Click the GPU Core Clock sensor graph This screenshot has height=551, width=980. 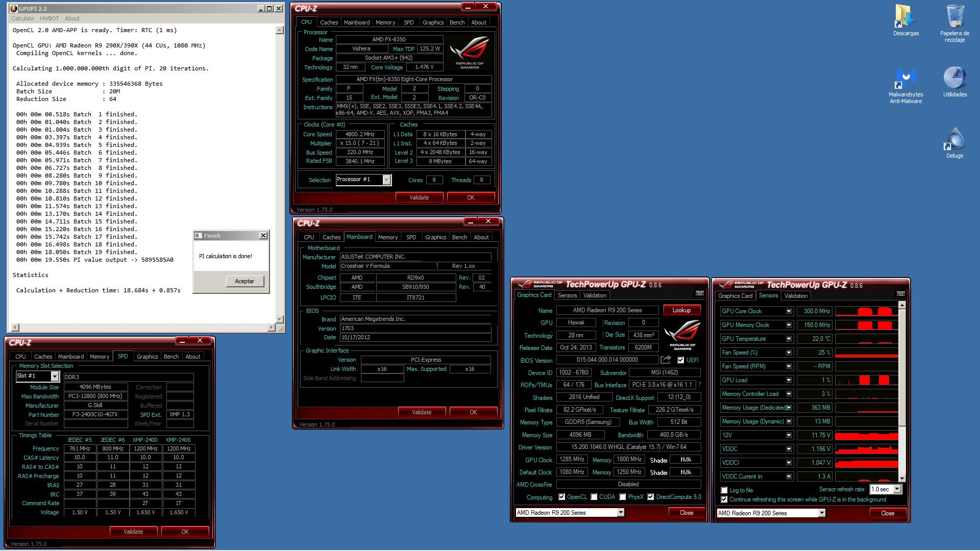(866, 311)
